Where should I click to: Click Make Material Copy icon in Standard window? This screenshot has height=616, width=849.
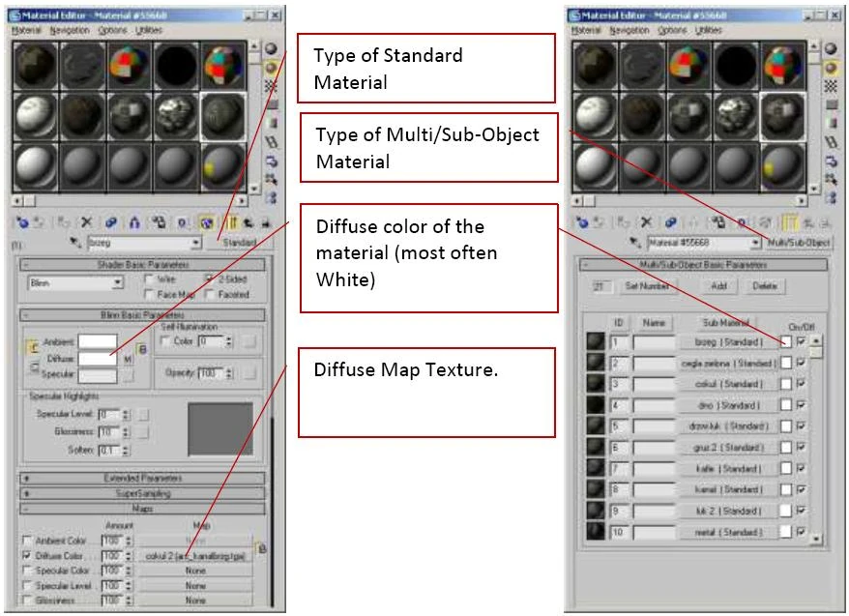[111, 222]
